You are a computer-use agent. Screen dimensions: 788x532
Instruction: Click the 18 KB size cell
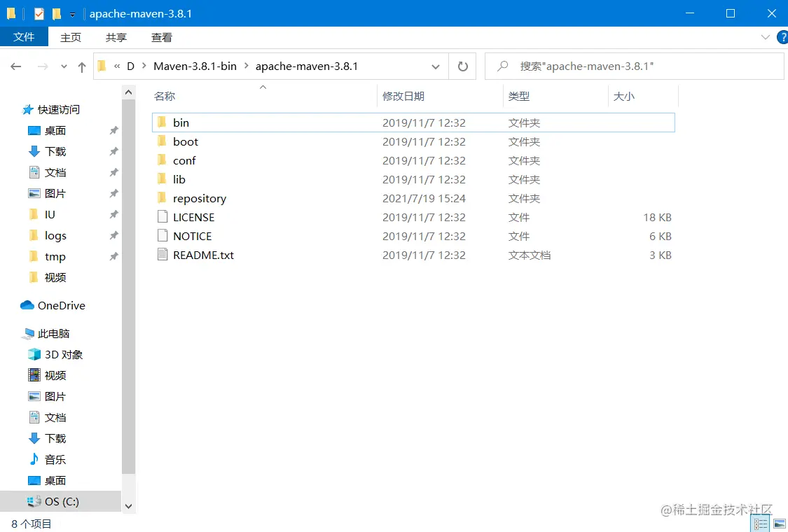pyautogui.click(x=657, y=217)
